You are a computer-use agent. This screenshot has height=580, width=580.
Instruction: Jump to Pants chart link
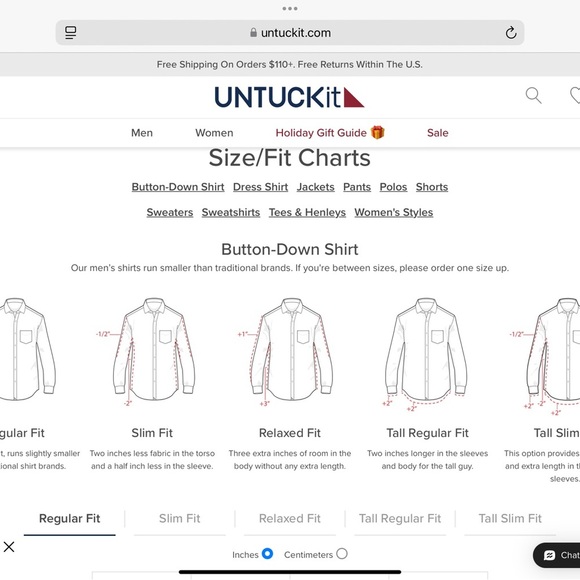point(357,187)
